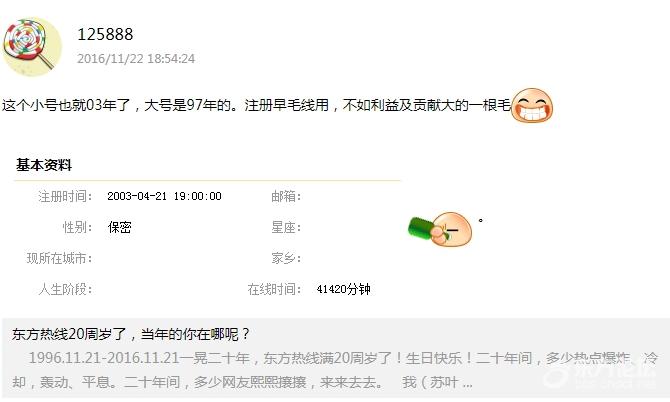Click the lollipop avatar image
670x402 pixels.
tap(32, 47)
